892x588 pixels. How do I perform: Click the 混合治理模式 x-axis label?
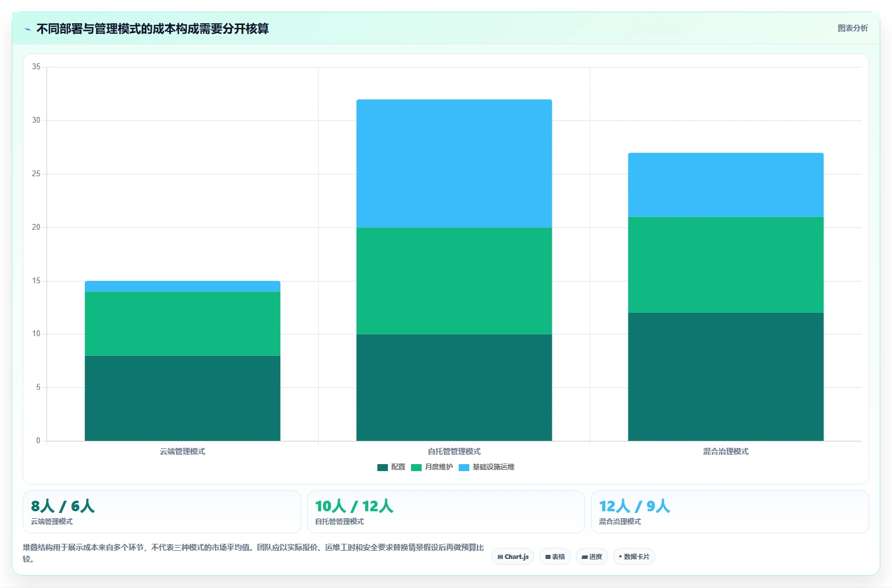click(726, 451)
